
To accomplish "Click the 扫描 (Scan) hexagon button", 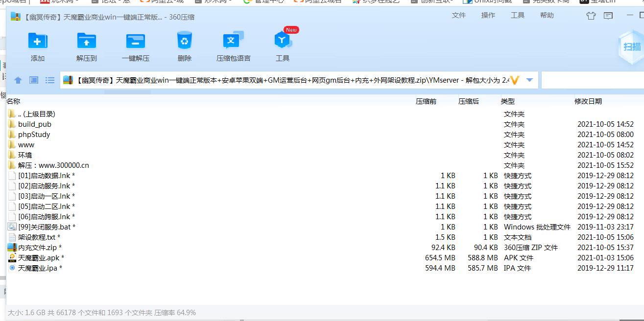I will tap(631, 47).
